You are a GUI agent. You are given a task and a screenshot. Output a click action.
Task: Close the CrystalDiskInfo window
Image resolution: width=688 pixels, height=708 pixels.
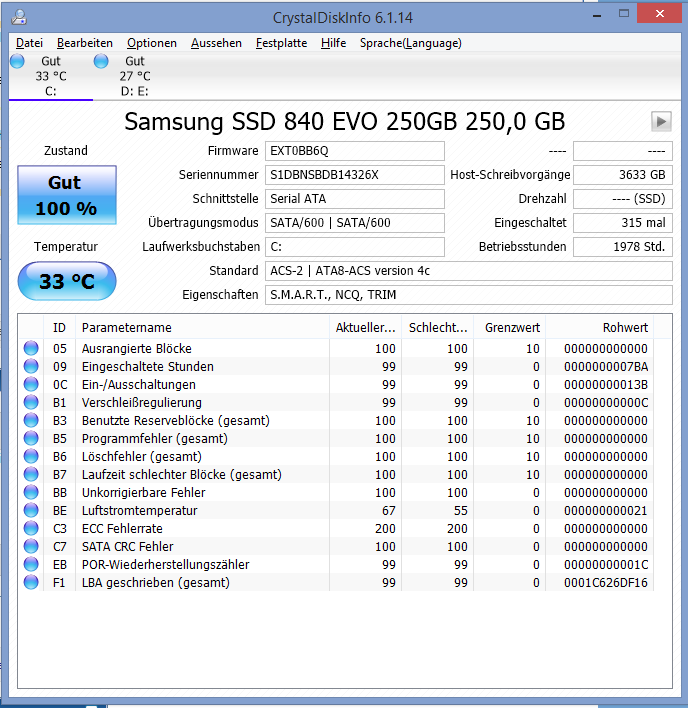tap(660, 14)
